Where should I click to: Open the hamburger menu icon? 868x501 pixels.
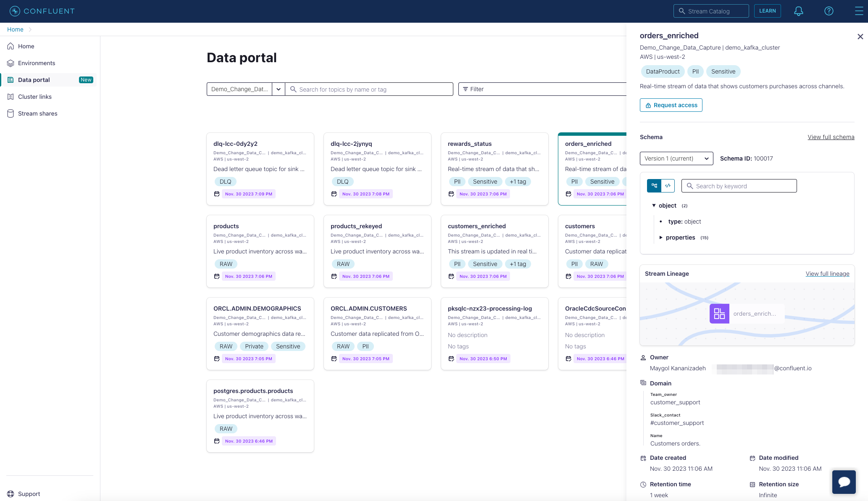pos(859,11)
